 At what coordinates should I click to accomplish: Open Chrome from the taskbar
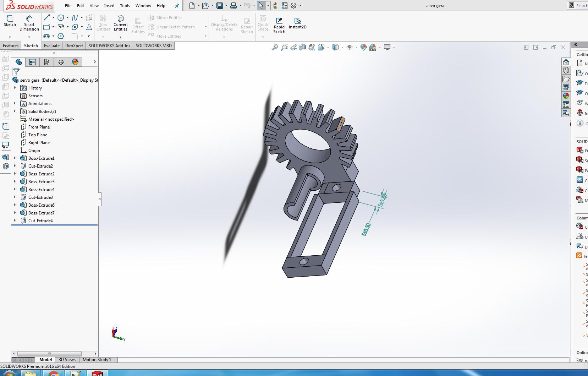pos(54,374)
